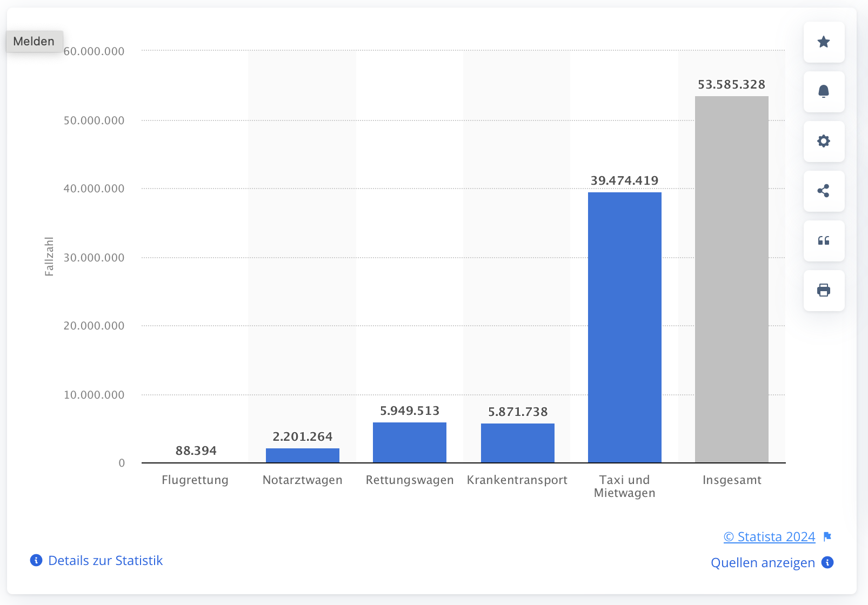Print the chart with printer icon

tap(824, 291)
